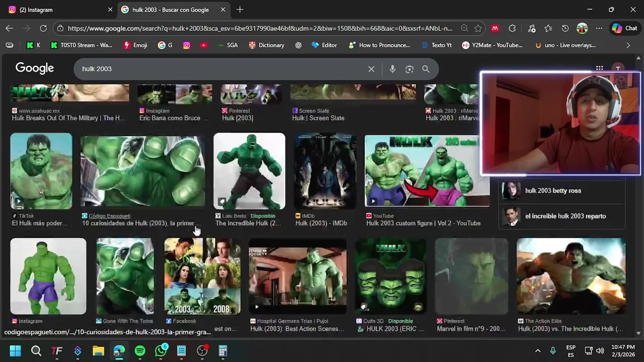Open Hulk (2003) Best Action Scenes thumbnail
Screen dimensions: 644x362
(x=297, y=276)
